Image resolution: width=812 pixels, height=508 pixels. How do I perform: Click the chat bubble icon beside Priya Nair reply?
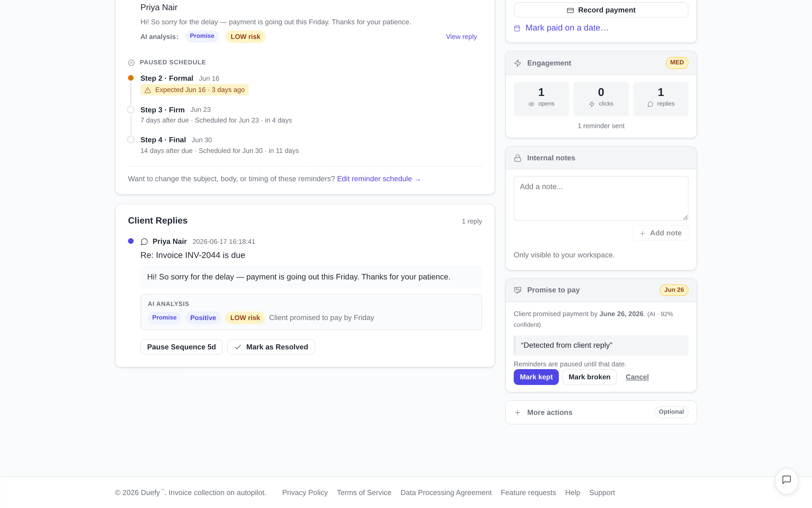[144, 242]
